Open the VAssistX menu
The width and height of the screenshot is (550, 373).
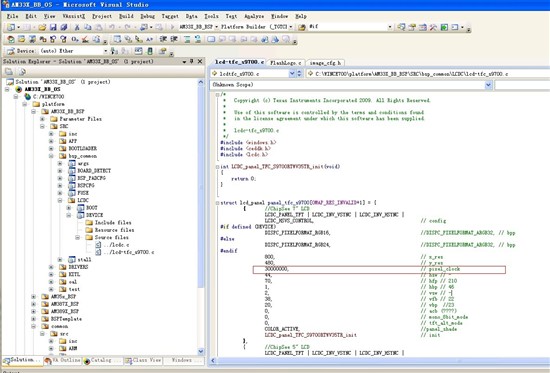click(74, 16)
